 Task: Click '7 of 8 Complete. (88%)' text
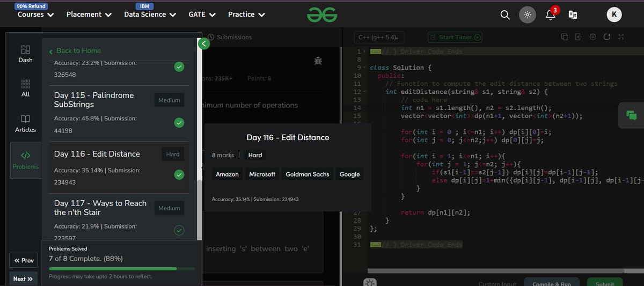tap(86, 258)
